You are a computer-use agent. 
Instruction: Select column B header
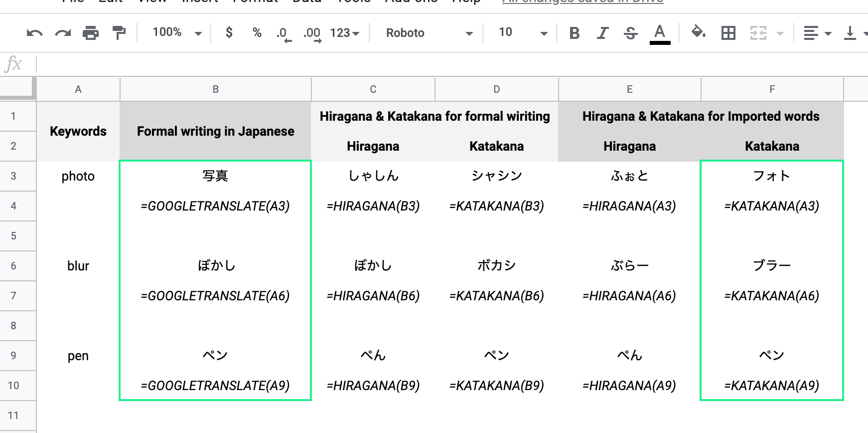216,89
